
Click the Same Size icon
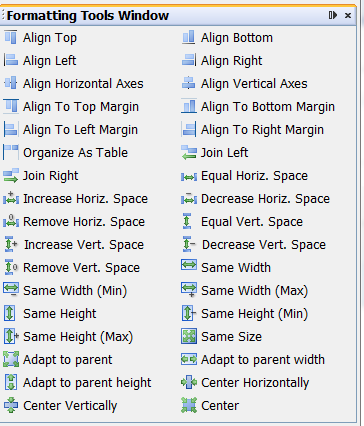pos(189,336)
